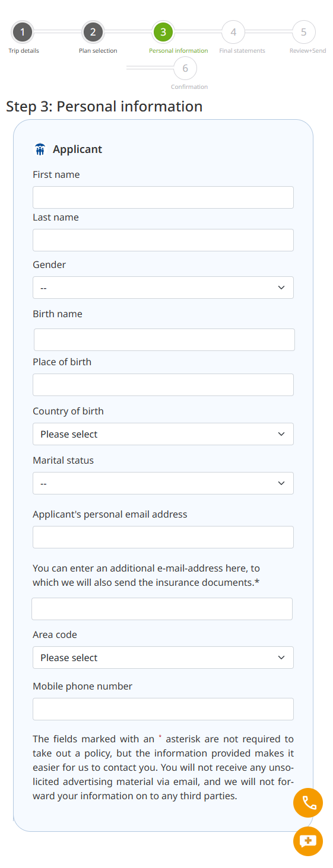Jump to step 4 Final statements circle

[233, 32]
